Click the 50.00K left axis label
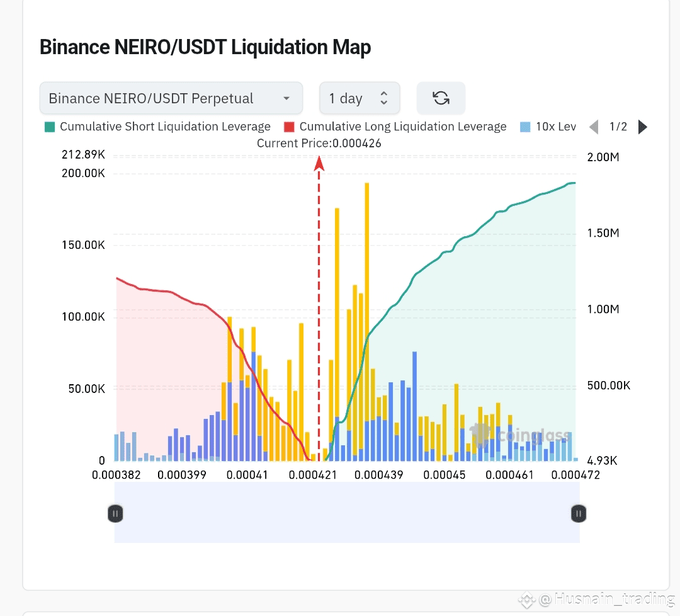Viewport: 680px width, 616px height. pyautogui.click(x=86, y=389)
